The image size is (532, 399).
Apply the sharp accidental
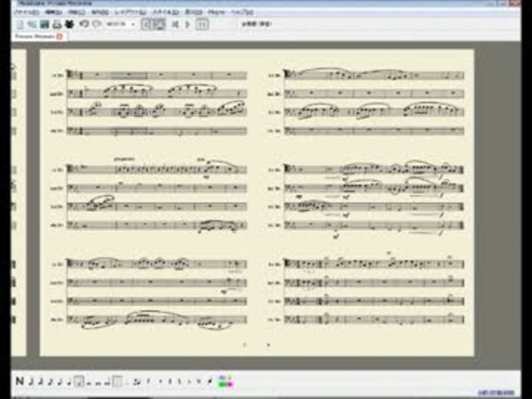point(170,382)
